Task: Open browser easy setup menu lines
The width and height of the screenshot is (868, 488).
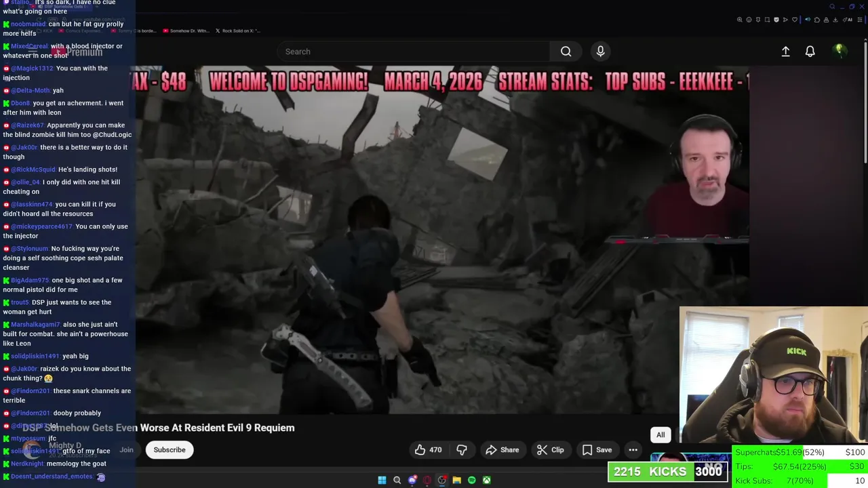Action: (860, 20)
